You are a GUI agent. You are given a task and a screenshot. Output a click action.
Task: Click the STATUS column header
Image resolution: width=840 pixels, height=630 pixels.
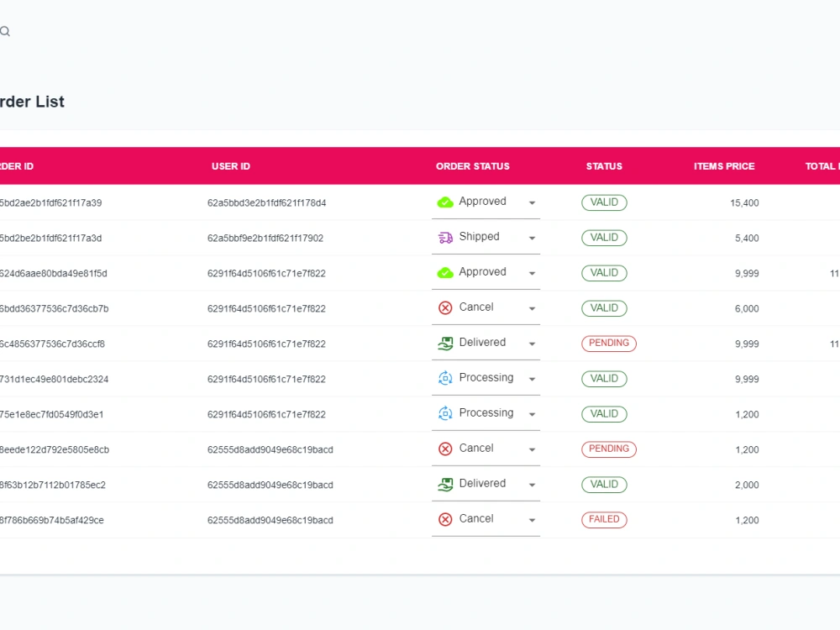(604, 166)
